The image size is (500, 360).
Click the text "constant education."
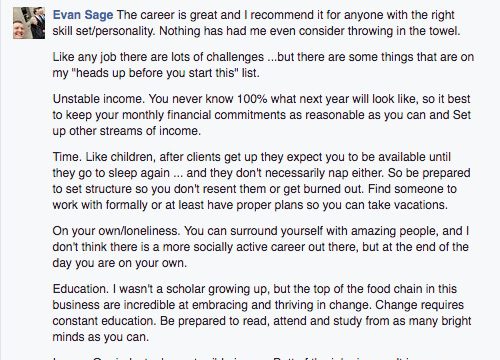tap(105, 321)
